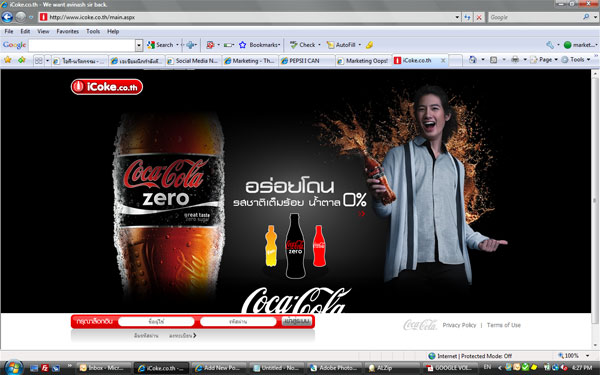
Task: Click the username field in red login bar
Action: click(x=156, y=321)
